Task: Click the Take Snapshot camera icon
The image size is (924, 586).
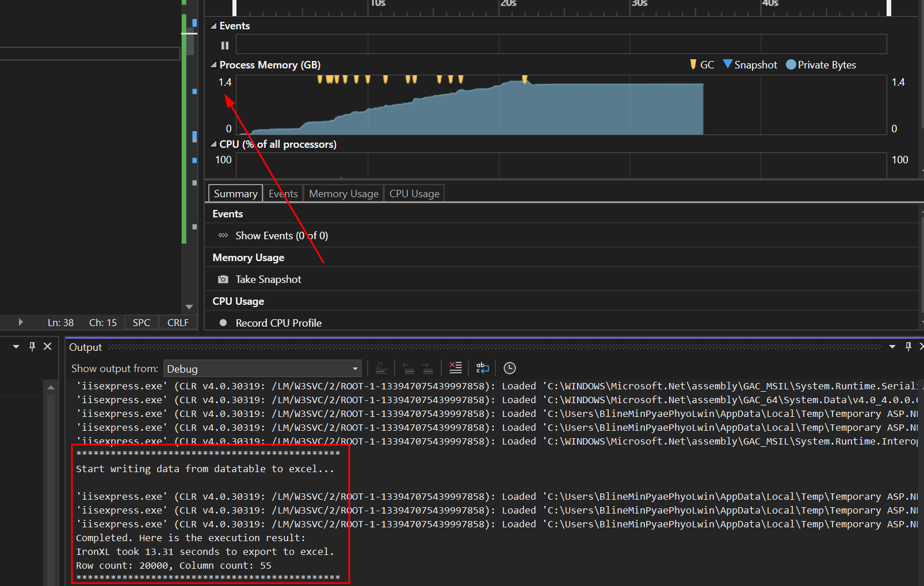Action: pos(223,279)
